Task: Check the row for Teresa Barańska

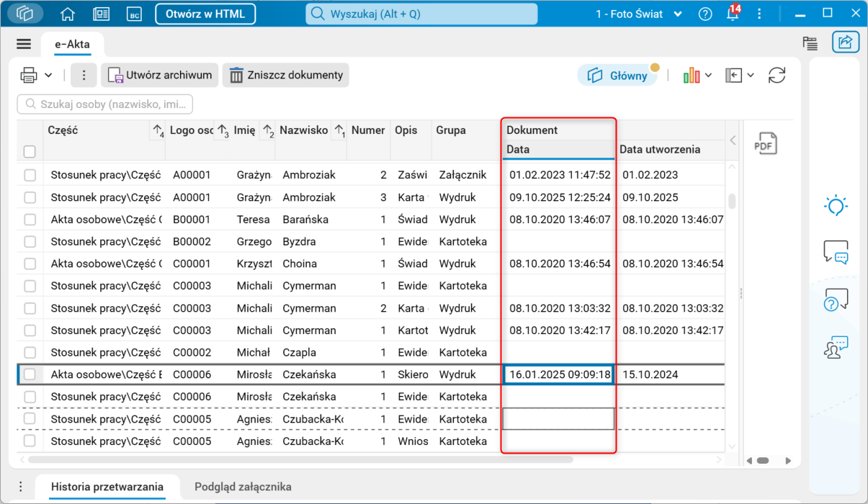Action: click(x=30, y=220)
